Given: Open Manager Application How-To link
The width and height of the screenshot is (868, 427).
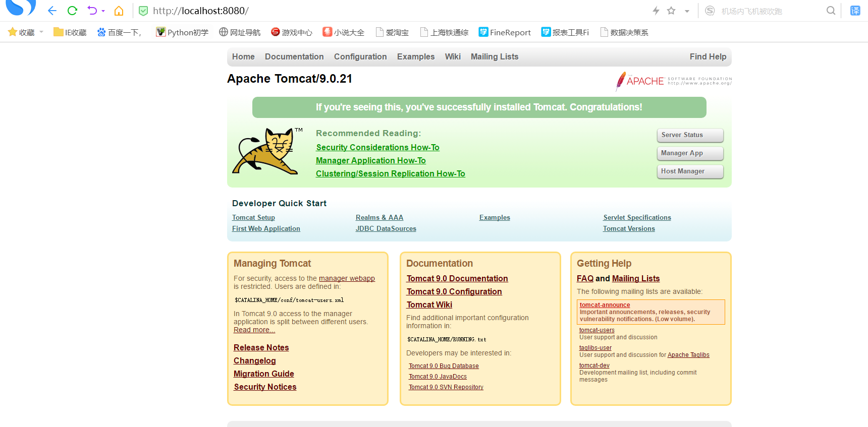Looking at the screenshot, I should [371, 160].
